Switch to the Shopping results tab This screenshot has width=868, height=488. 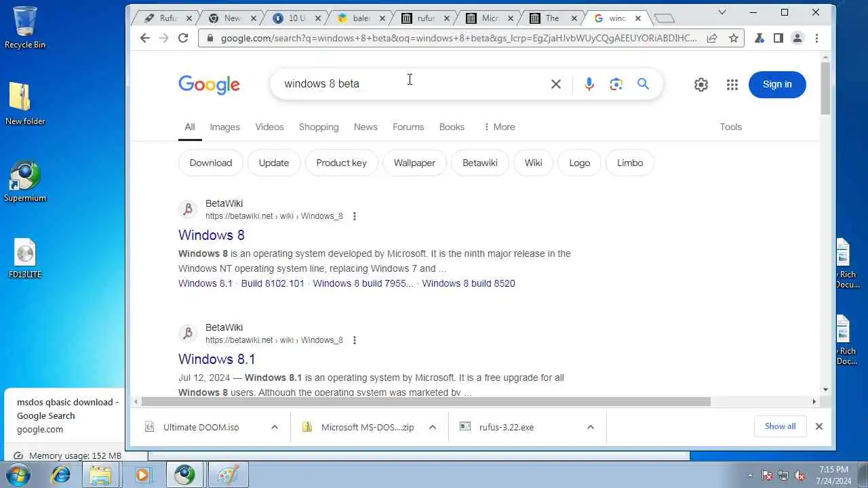point(319,127)
